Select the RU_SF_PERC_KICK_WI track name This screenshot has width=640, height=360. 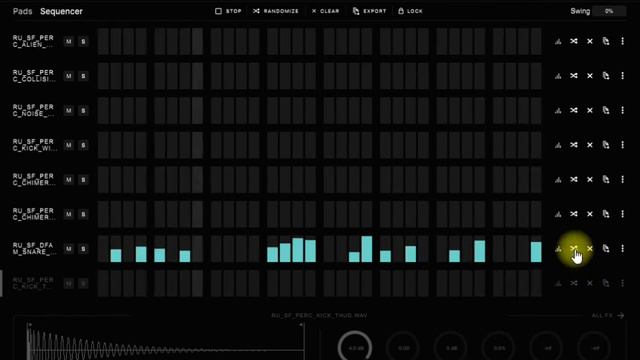click(x=35, y=145)
